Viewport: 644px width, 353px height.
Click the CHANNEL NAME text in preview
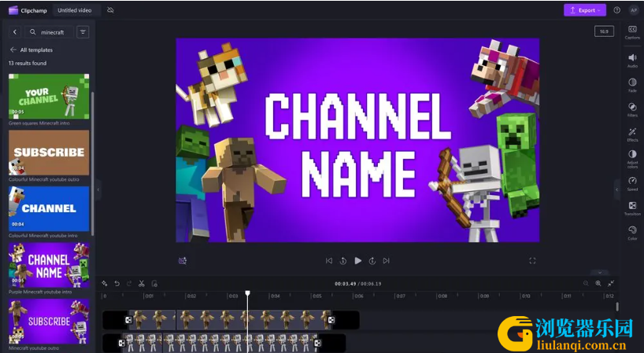[x=357, y=145]
